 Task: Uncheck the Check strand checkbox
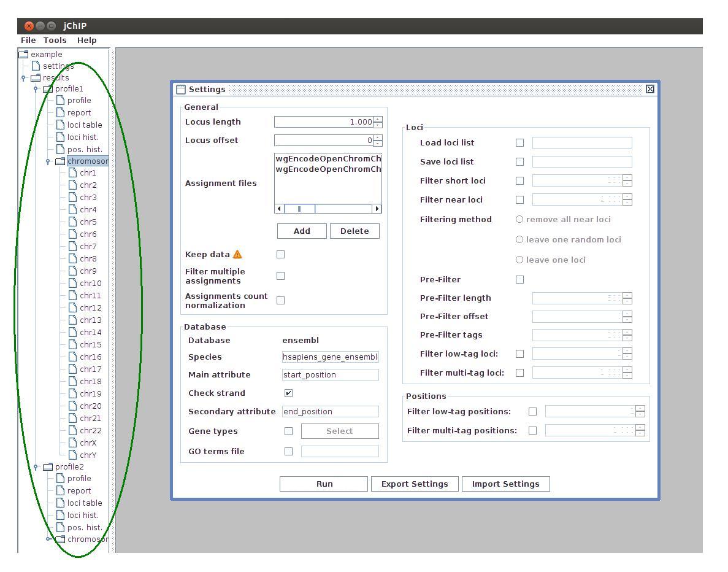[x=288, y=393]
